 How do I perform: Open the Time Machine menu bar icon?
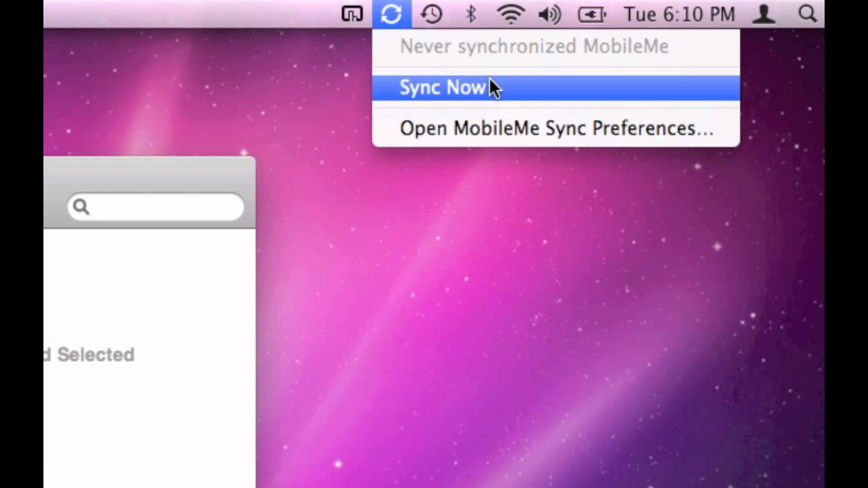coord(431,14)
